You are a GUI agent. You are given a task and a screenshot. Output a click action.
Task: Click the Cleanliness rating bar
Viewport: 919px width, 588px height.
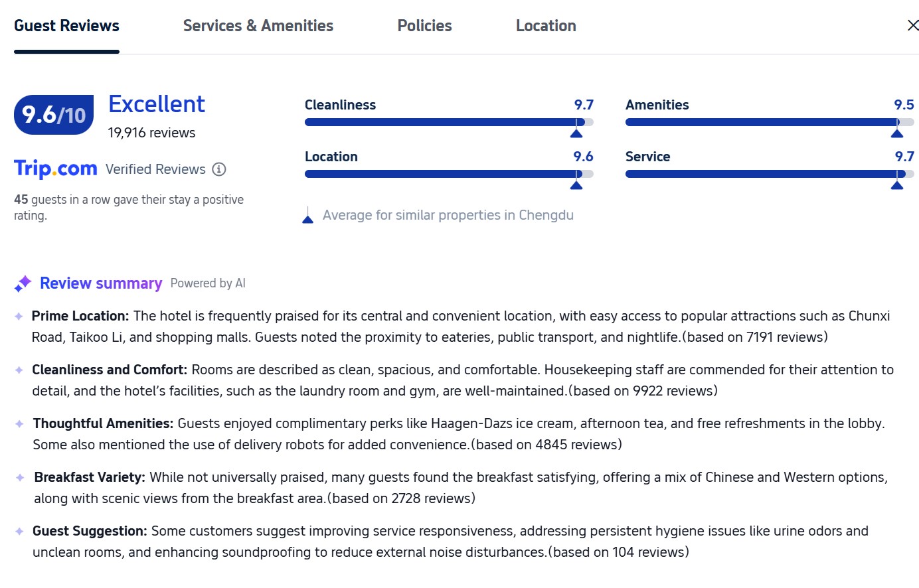pyautogui.click(x=448, y=122)
